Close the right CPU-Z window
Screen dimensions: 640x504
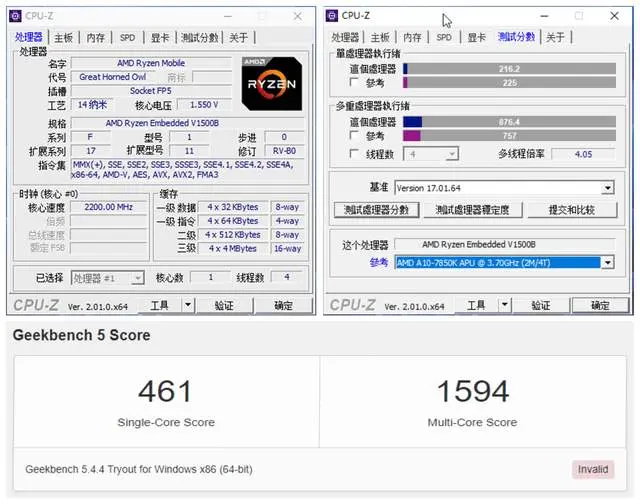pos(614,16)
